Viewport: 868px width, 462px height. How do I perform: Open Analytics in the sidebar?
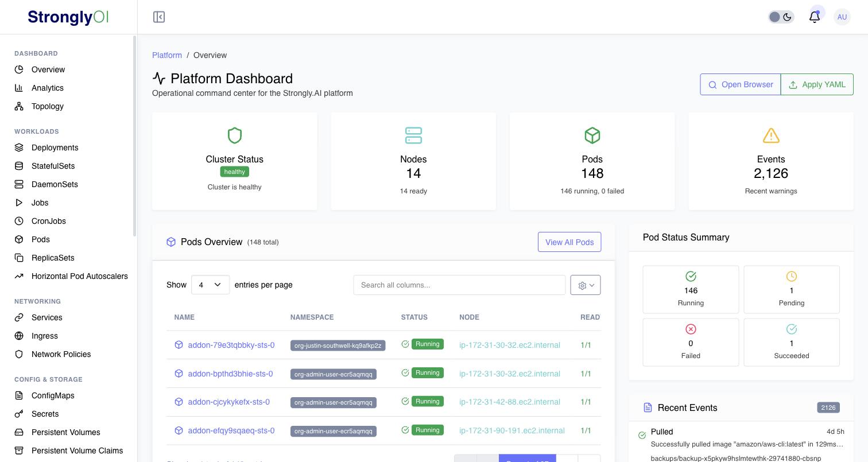tap(48, 88)
